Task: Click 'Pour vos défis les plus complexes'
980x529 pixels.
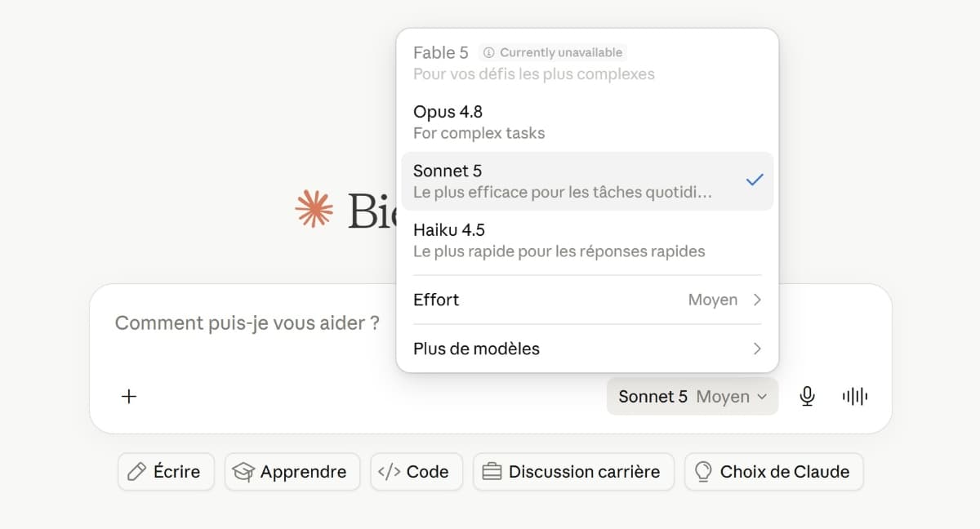Action: (534, 74)
